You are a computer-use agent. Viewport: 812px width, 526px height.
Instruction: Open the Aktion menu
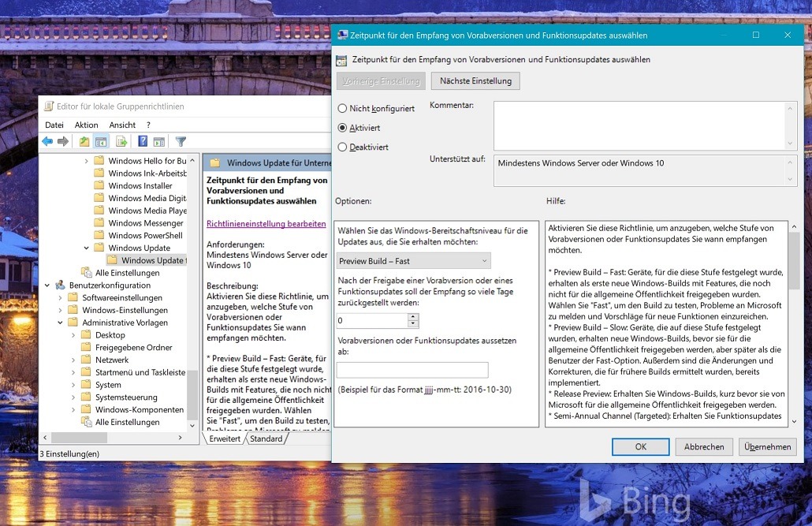[x=86, y=125]
